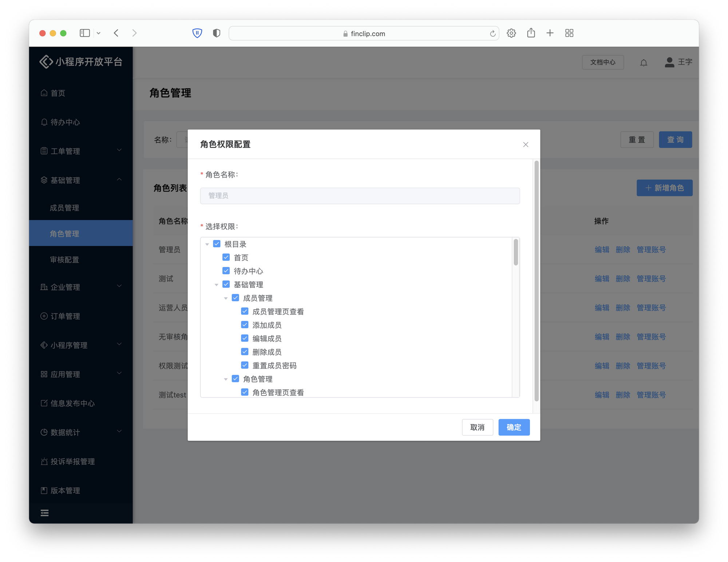Toggle the 待办中心 permission checkbox
728x562 pixels.
point(226,271)
